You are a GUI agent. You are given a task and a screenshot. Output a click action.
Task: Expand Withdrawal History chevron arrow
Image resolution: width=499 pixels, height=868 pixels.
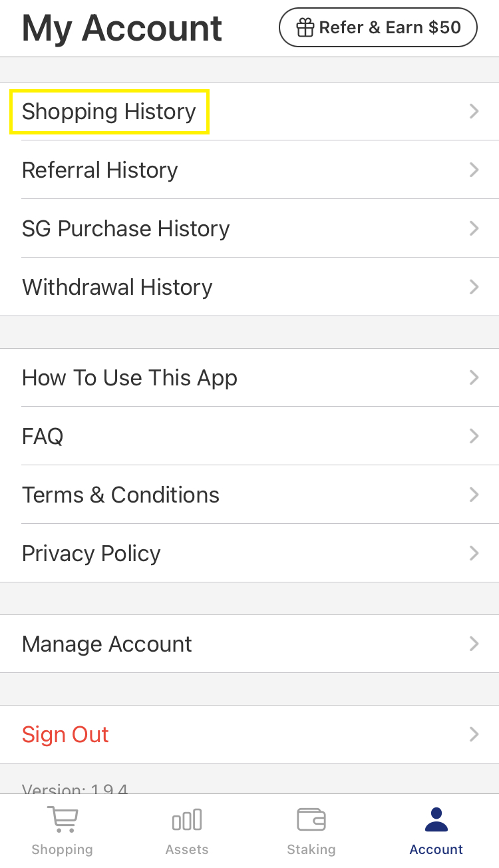(474, 287)
